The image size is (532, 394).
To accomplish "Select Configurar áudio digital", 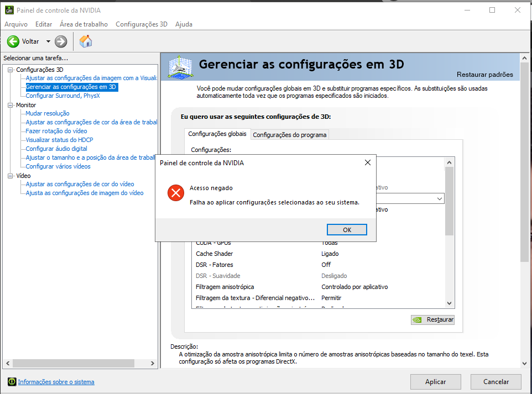I will (56, 149).
